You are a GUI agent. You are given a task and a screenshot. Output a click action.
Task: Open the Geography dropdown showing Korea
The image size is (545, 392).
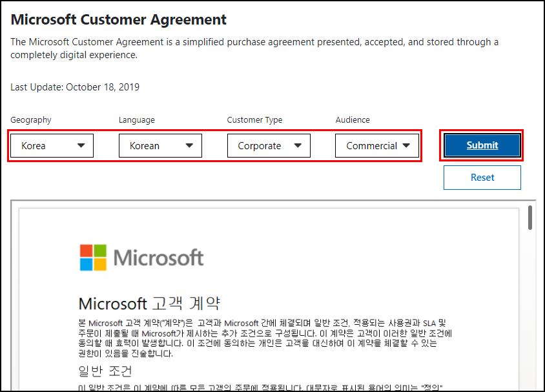point(52,145)
